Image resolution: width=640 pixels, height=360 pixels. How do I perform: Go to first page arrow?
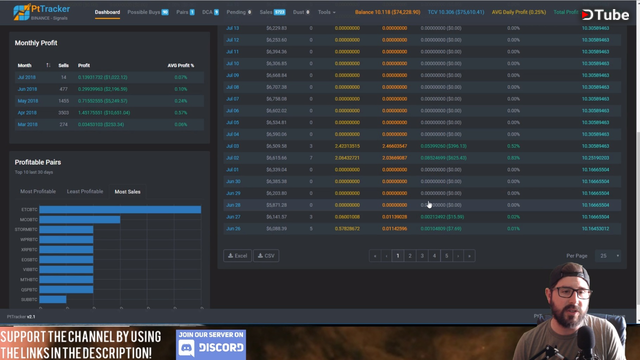pyautogui.click(x=375, y=256)
